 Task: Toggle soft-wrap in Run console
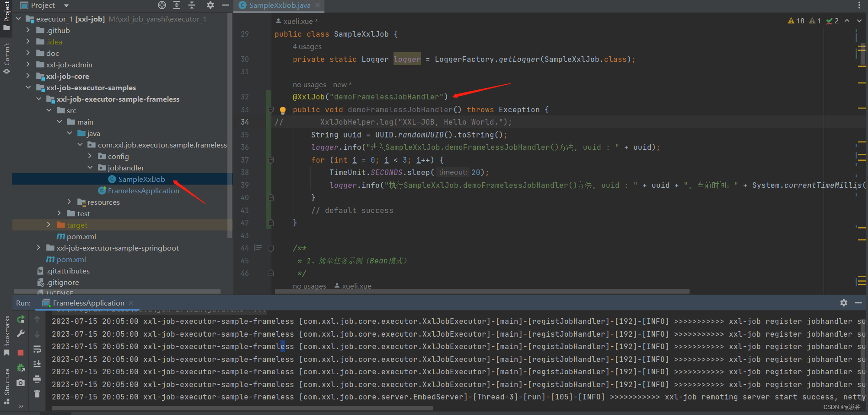coord(37,350)
